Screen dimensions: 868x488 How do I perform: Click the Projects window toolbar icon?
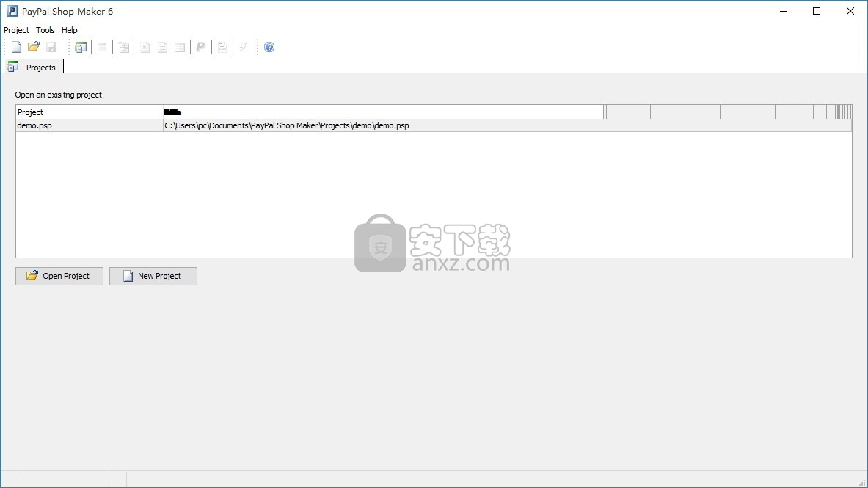81,47
